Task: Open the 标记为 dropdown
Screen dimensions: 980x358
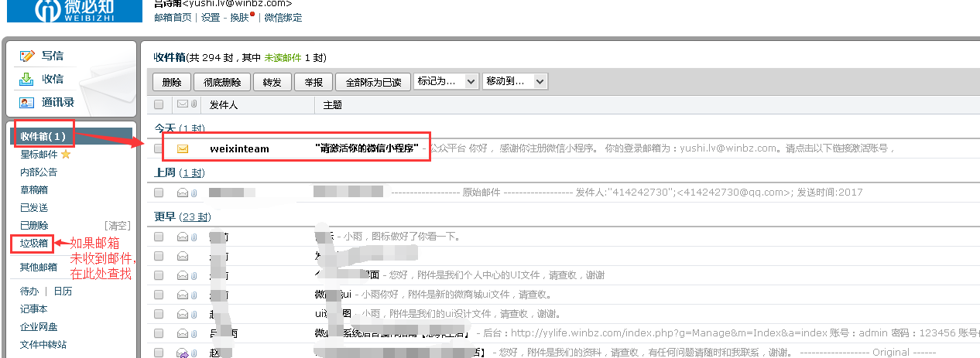Action: pyautogui.click(x=447, y=81)
